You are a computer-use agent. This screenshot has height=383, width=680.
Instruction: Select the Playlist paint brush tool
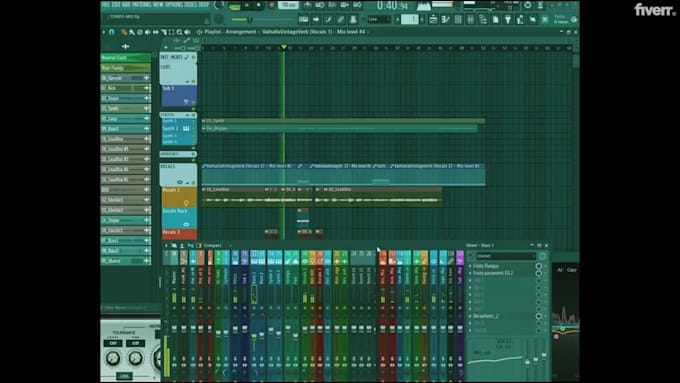(x=132, y=32)
